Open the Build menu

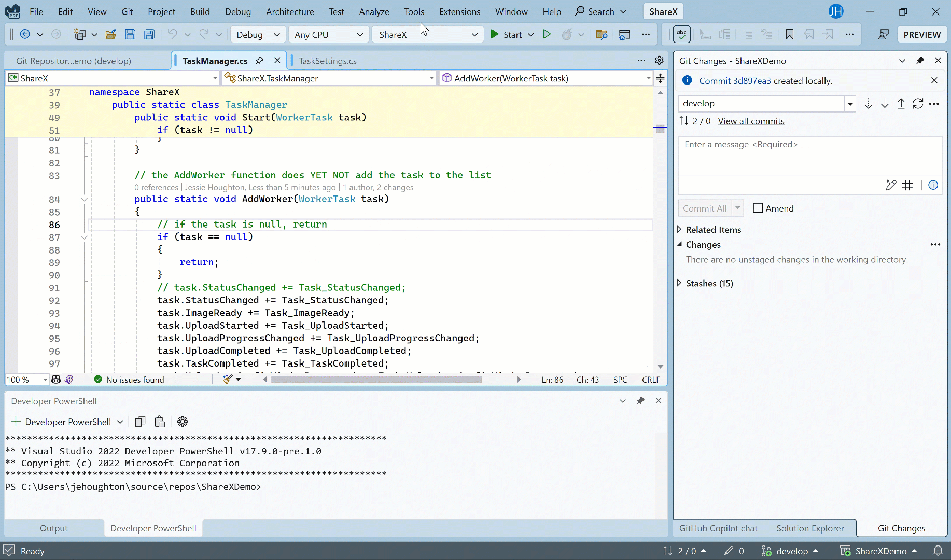[200, 11]
